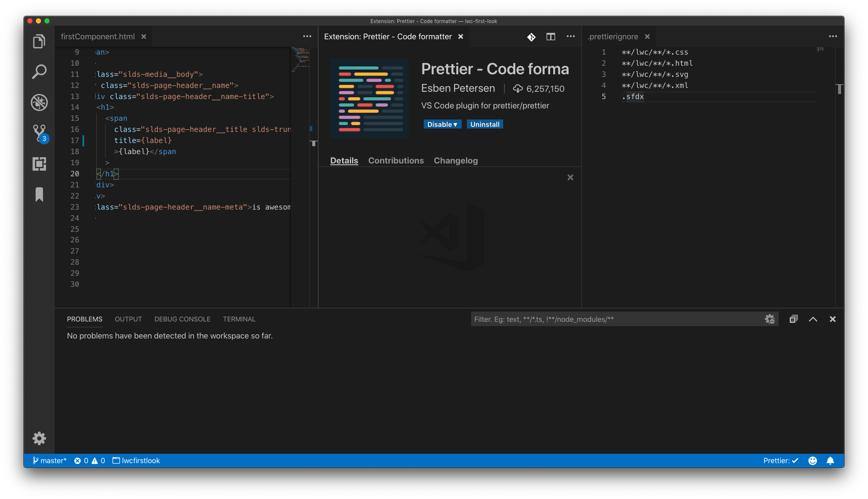Click line number 17 in gutter
868x499 pixels.
pyautogui.click(x=75, y=140)
